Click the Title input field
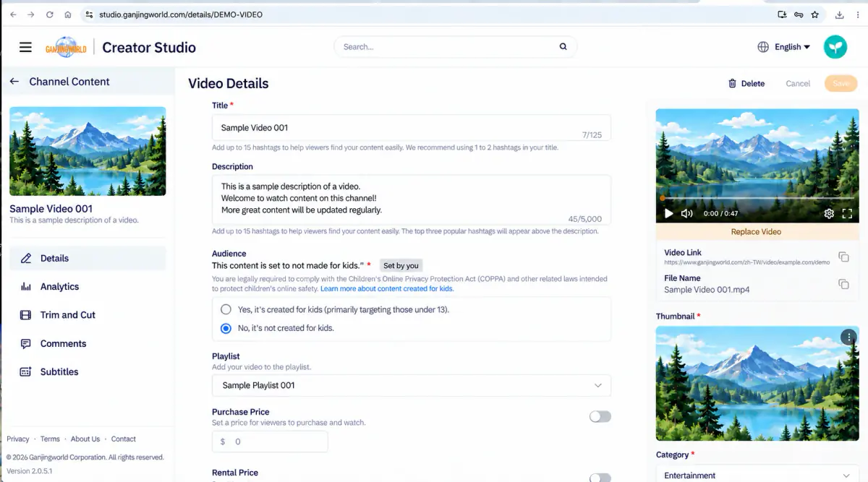This screenshot has width=868, height=482. click(x=411, y=128)
